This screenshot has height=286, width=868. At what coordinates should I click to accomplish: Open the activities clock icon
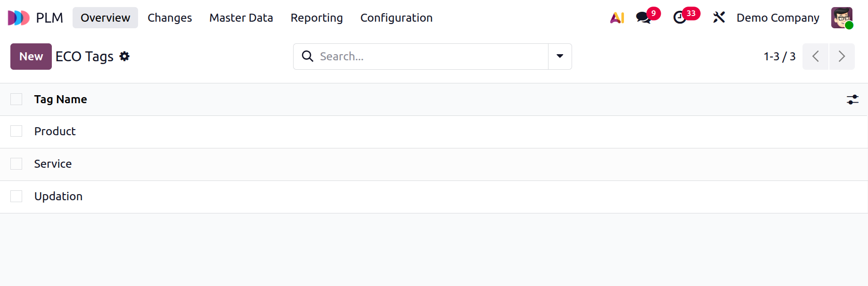[680, 18]
